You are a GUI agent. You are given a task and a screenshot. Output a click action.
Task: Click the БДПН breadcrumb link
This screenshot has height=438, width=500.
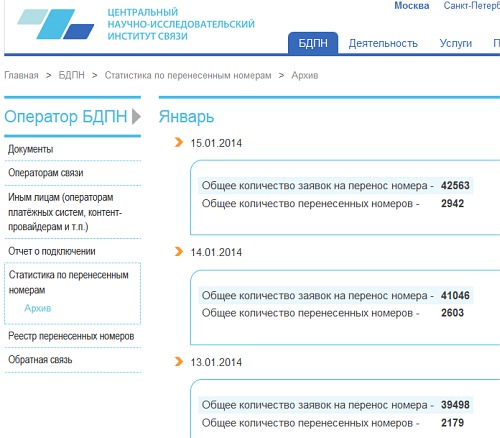(x=71, y=75)
